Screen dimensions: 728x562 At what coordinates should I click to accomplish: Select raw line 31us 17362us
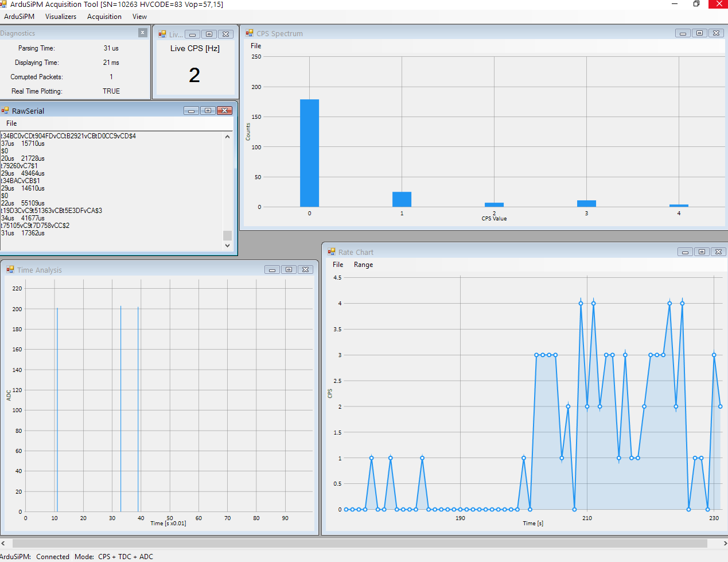point(23,233)
